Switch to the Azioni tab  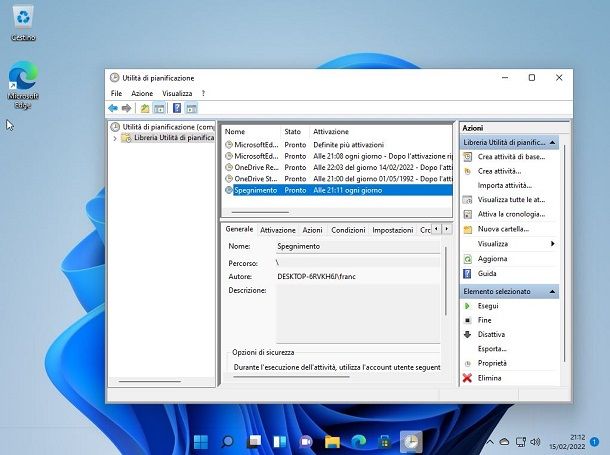tap(312, 230)
